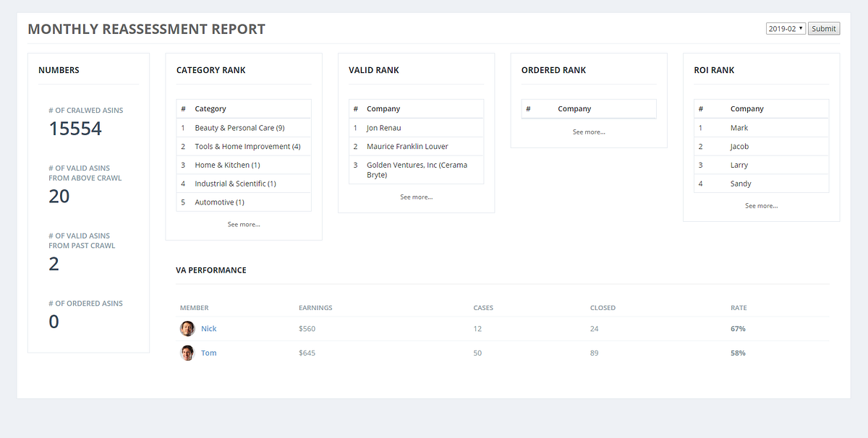
Task: Open the Jon Renau company link
Action: click(x=384, y=127)
